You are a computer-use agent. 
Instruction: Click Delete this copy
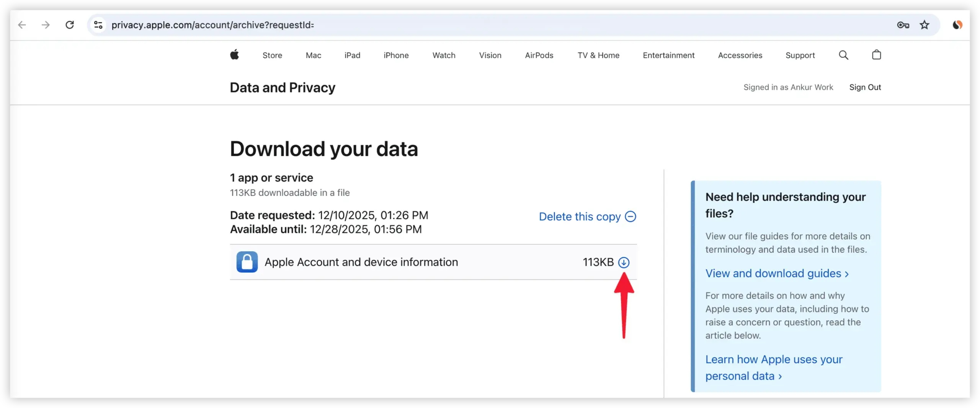579,216
